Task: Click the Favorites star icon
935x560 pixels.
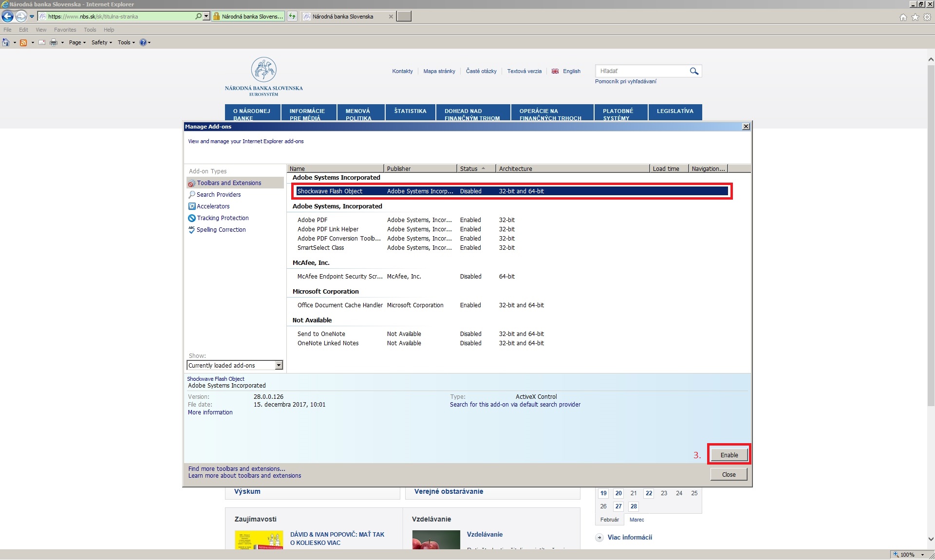Action: pos(915,17)
